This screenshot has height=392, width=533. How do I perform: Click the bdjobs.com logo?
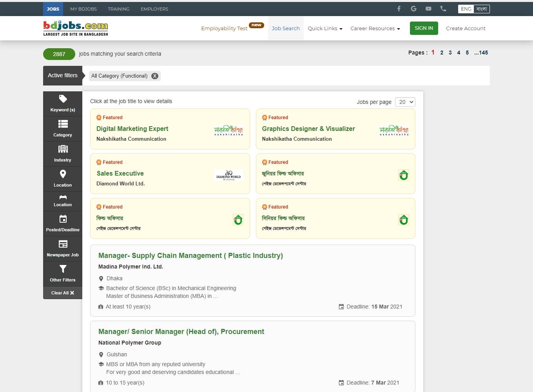click(x=76, y=28)
